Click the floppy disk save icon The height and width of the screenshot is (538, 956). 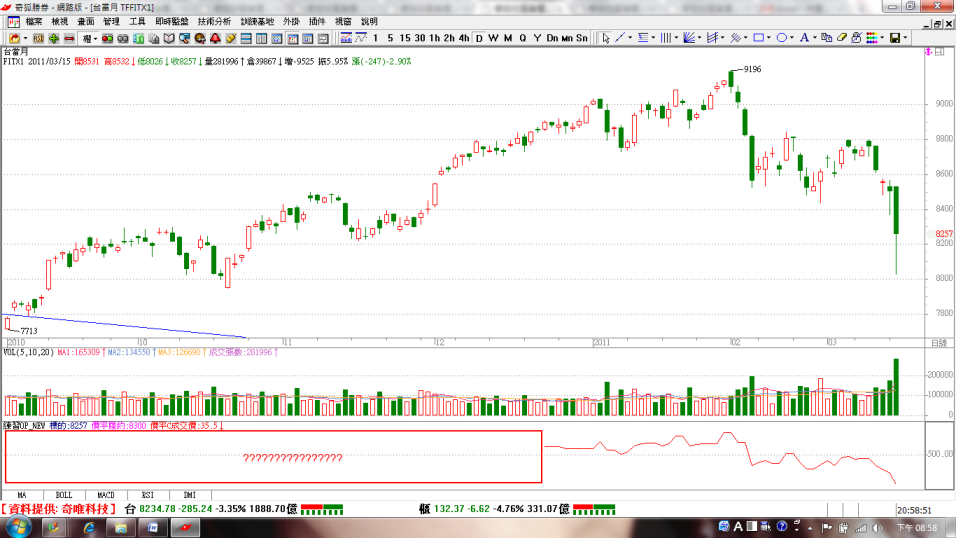click(894, 38)
